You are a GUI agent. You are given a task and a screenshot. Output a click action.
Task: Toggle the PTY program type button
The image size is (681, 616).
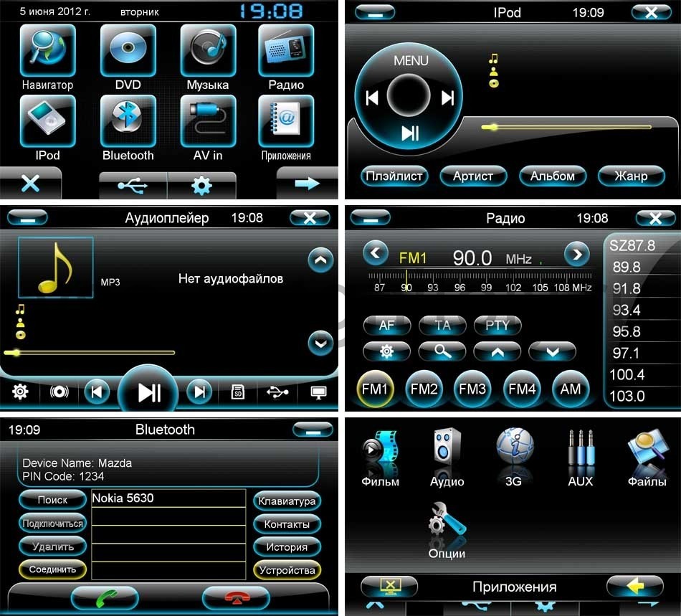[497, 325]
